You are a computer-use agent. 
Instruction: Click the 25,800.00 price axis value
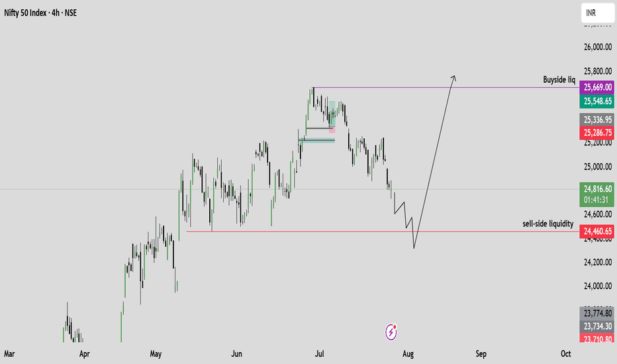[x=598, y=71]
